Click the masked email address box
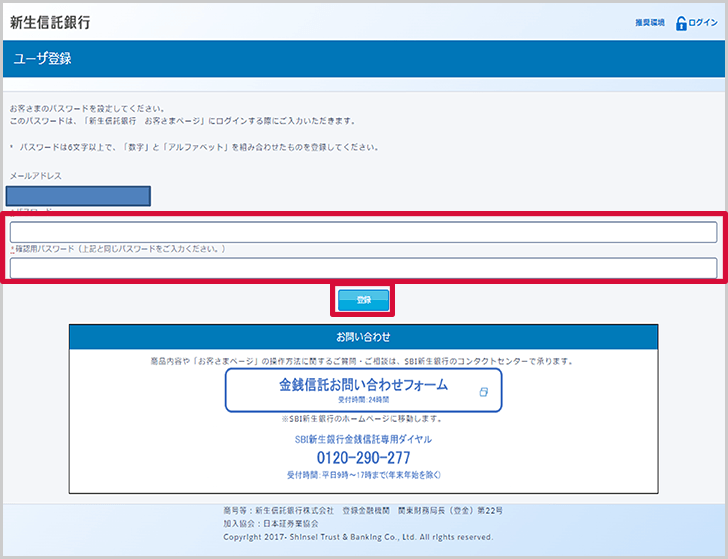The image size is (728, 559). pyautogui.click(x=78, y=195)
